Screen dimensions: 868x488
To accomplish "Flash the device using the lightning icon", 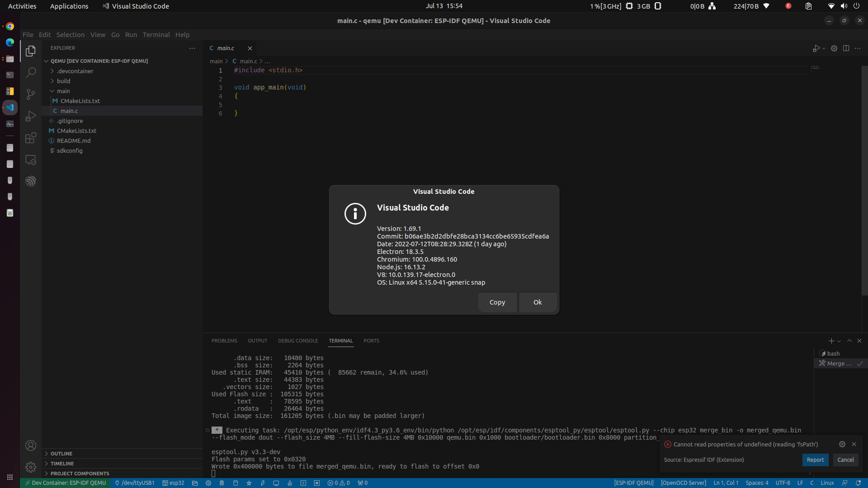I will click(x=263, y=483).
